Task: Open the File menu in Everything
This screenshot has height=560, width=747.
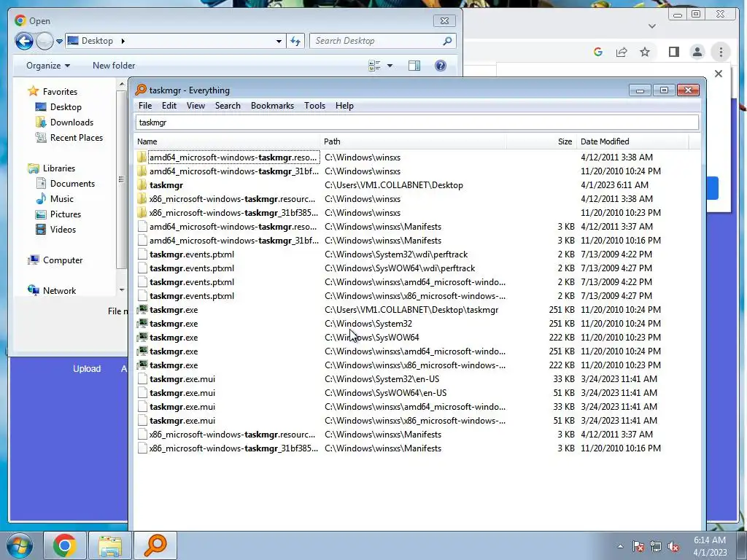Action: click(145, 106)
